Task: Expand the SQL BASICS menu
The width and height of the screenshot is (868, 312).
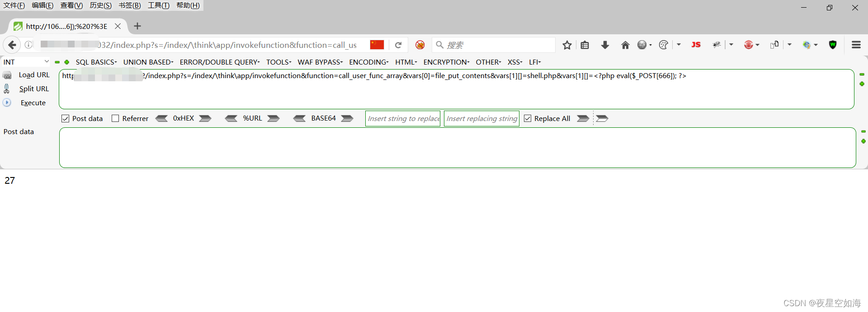Action: point(96,62)
